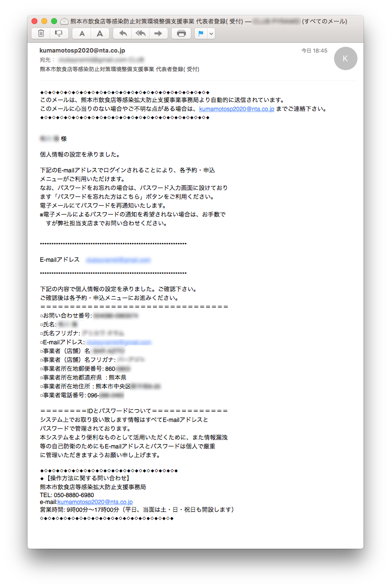Image resolution: width=391 pixels, height=588 pixels.
Task: Print the email with the printer icon
Action: (x=181, y=33)
